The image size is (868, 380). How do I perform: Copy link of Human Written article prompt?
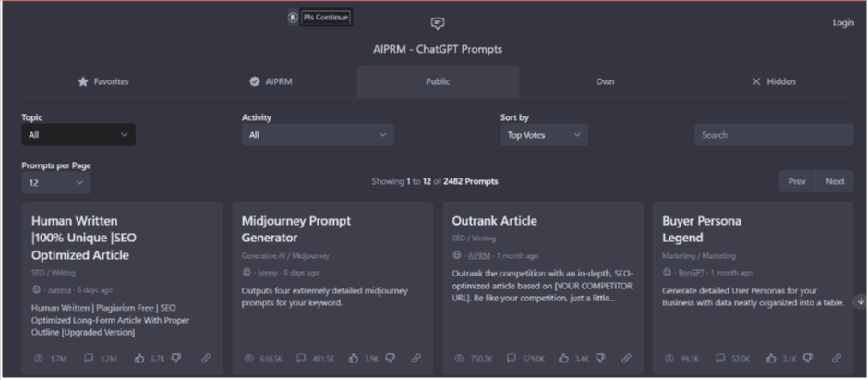click(x=206, y=359)
